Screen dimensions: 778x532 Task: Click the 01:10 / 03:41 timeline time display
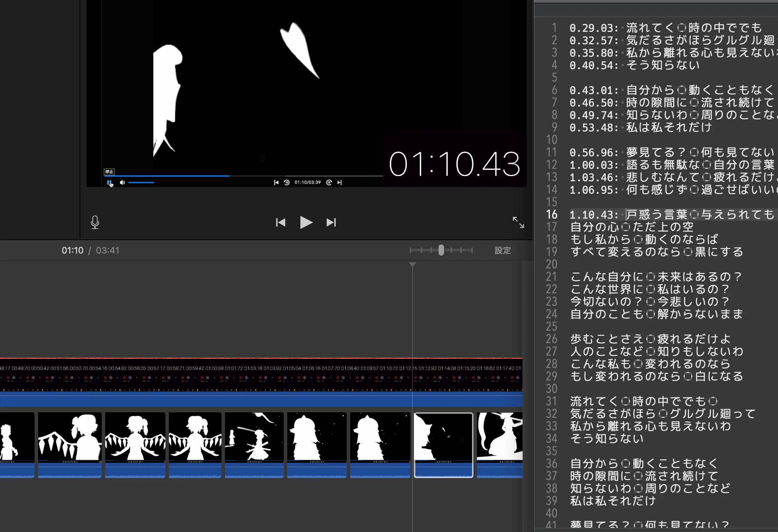tap(90, 250)
